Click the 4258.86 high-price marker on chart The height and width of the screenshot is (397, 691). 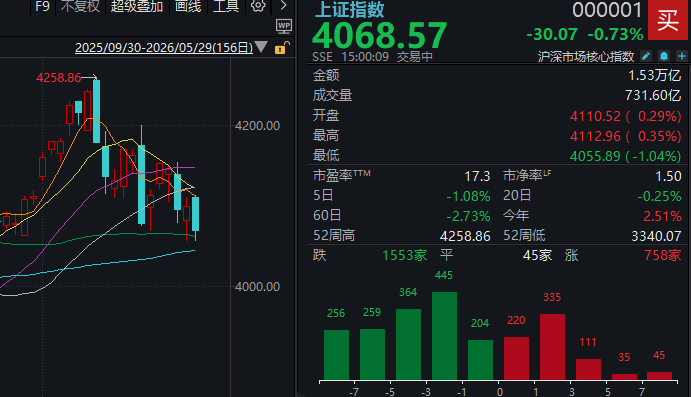point(59,78)
